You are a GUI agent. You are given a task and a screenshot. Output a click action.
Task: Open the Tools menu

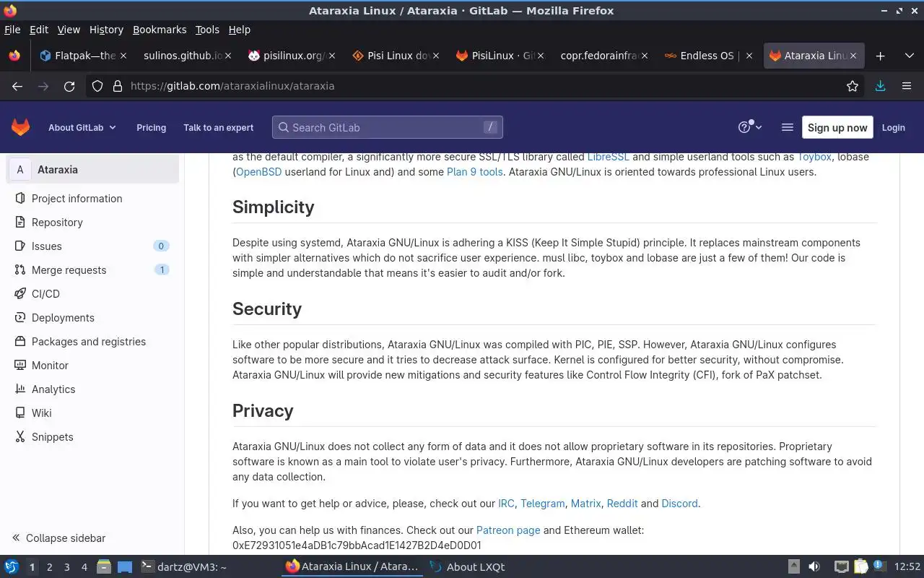207,30
